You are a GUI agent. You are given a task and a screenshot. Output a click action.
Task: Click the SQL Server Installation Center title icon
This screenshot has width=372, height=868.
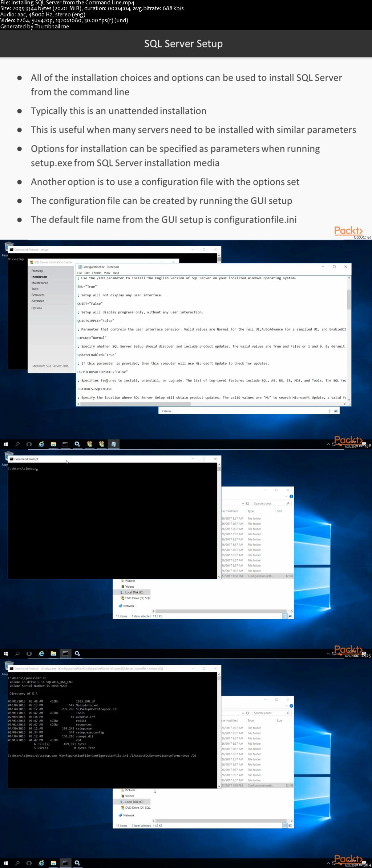click(x=32, y=262)
